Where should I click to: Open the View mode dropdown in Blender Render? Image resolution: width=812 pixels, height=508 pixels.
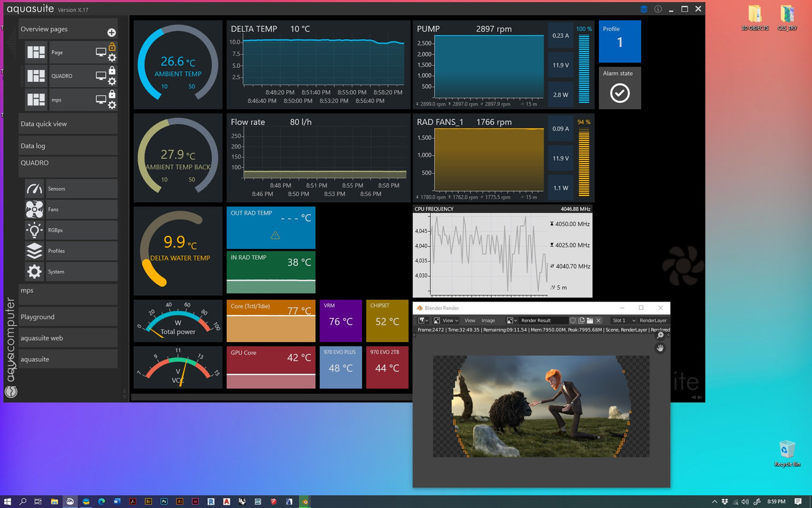447,321
